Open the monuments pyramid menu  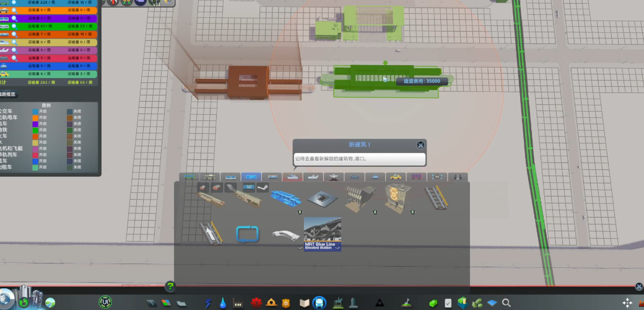pyautogui.click(x=380, y=303)
